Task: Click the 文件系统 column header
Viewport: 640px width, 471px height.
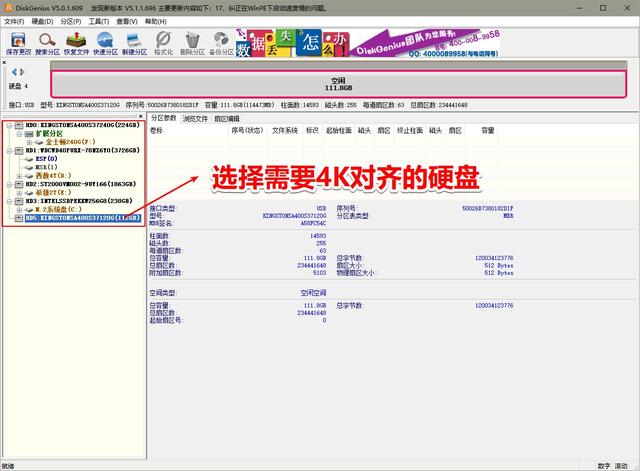Action: pos(285,131)
